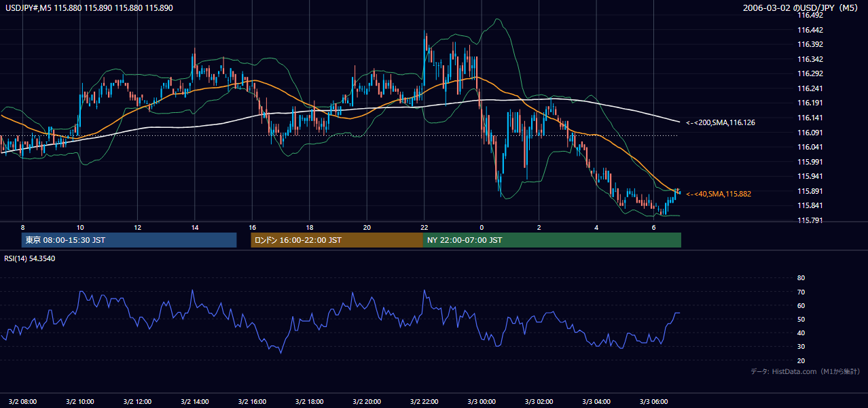
Task: Click RSI scale value 30
Action: pos(801,347)
